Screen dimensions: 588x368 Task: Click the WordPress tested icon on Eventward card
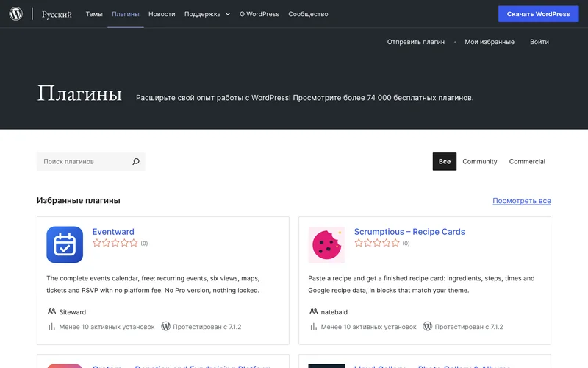pyautogui.click(x=166, y=326)
